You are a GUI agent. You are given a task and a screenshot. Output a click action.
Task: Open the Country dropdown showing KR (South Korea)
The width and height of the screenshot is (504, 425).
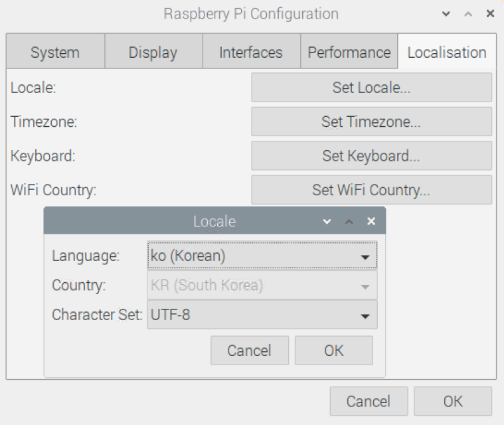262,285
